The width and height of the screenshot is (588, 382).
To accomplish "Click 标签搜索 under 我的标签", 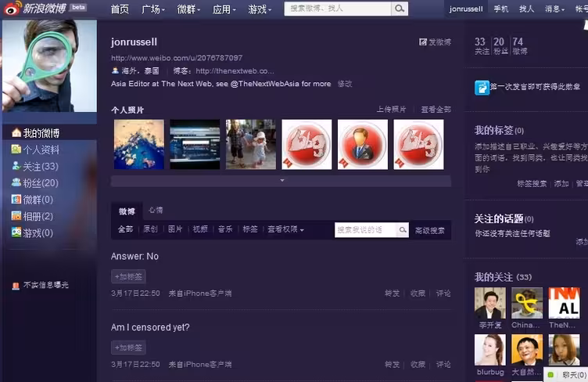I will [x=532, y=183].
